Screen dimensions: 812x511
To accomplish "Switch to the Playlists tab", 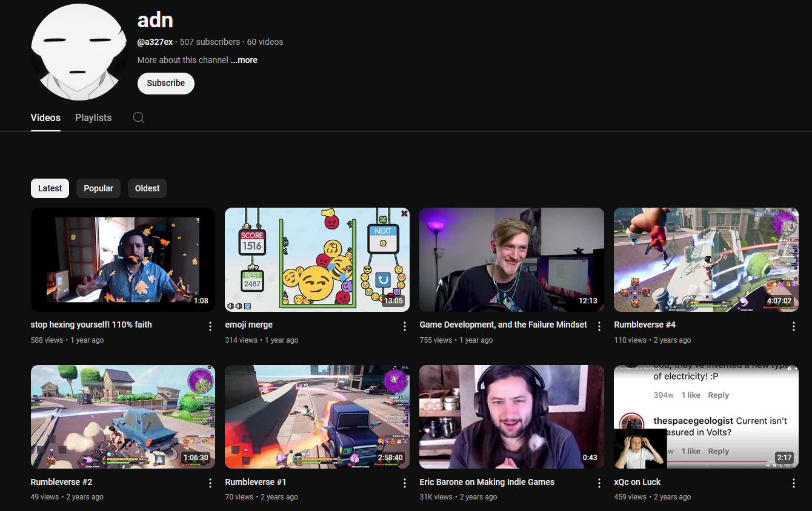I will (x=93, y=117).
